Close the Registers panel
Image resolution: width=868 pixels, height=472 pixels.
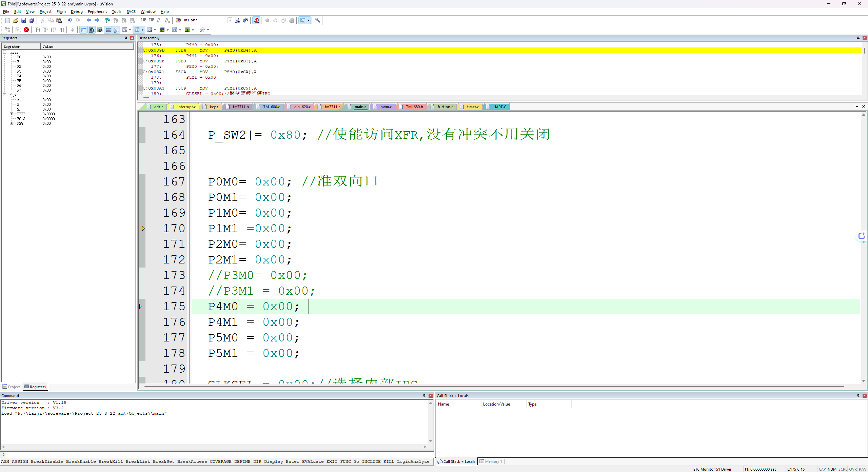click(x=132, y=38)
